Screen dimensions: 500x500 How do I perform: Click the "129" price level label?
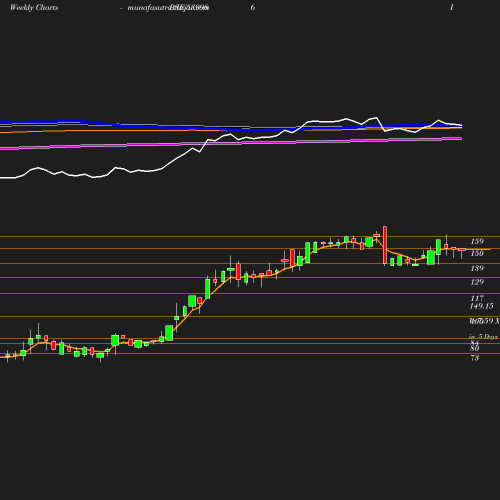point(477,282)
